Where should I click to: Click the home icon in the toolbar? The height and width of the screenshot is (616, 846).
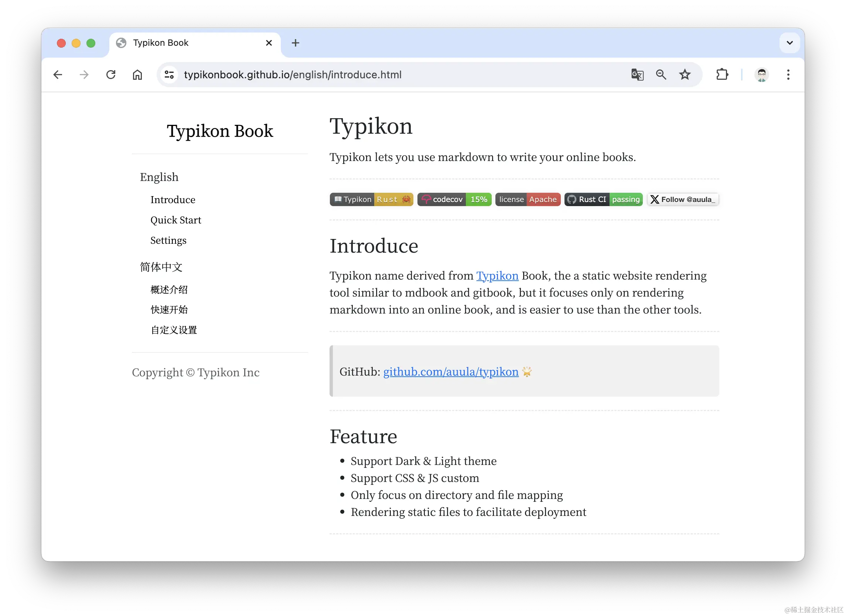tap(137, 75)
